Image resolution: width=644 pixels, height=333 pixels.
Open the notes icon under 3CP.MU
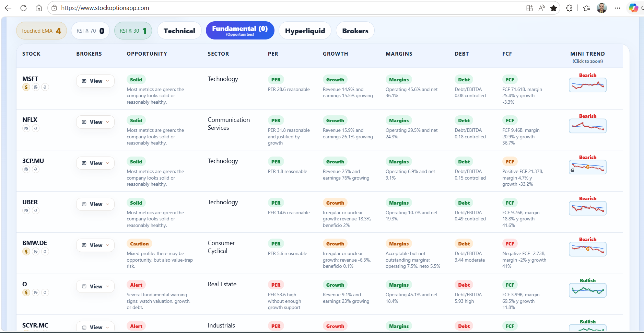click(x=26, y=169)
